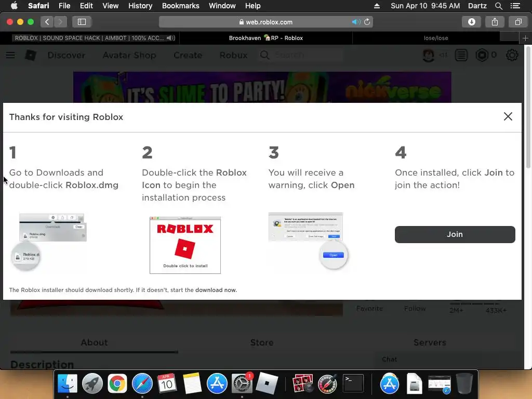Image resolution: width=532 pixels, height=399 pixels.
Task: Click the 'download now' link
Action: click(x=216, y=290)
